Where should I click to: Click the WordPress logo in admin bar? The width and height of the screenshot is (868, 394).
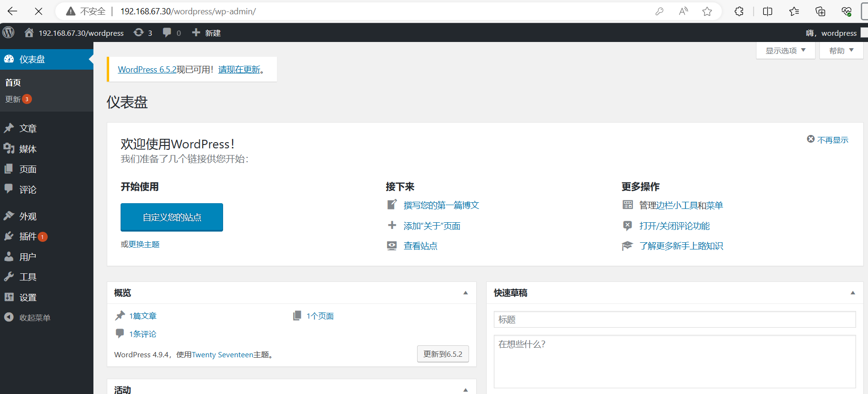point(9,32)
